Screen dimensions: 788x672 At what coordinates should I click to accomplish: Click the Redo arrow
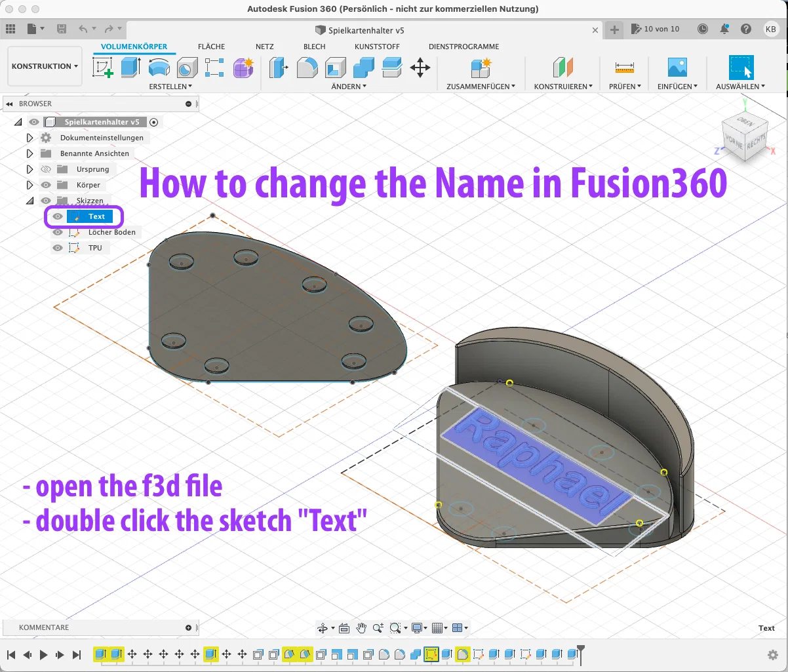[109, 29]
